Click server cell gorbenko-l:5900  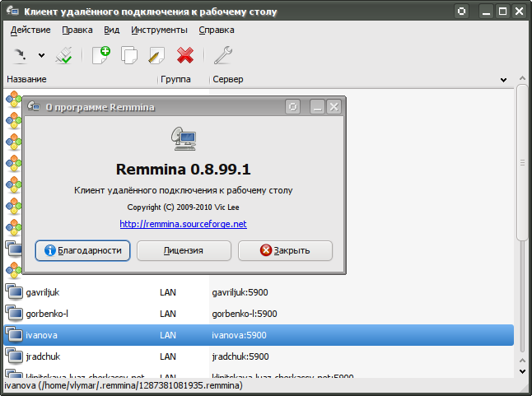[245, 314]
